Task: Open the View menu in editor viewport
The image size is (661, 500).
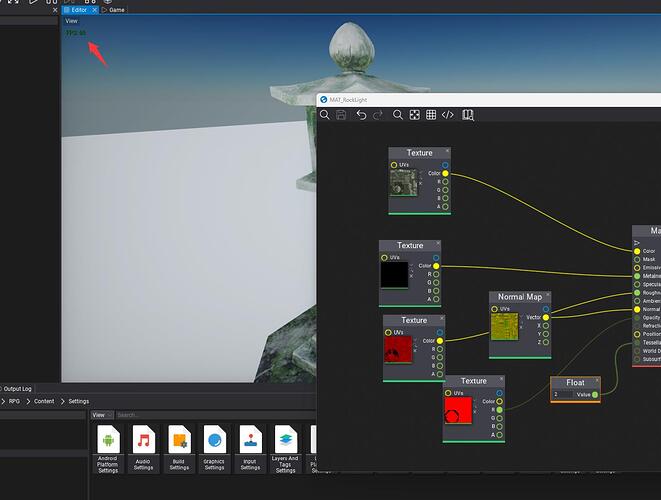Action: pyautogui.click(x=71, y=21)
